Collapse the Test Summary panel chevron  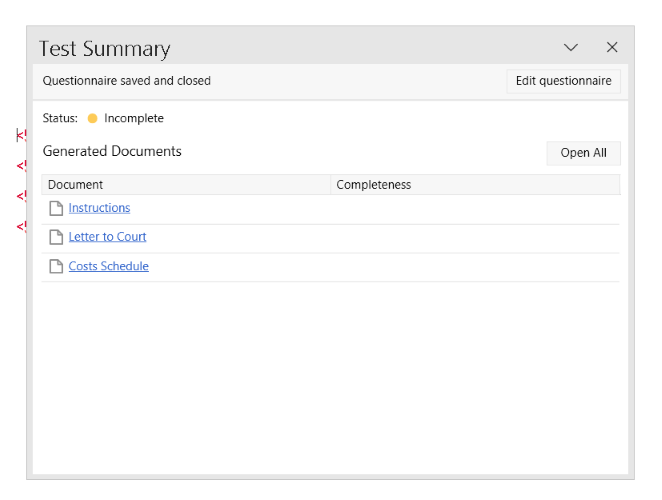[571, 48]
